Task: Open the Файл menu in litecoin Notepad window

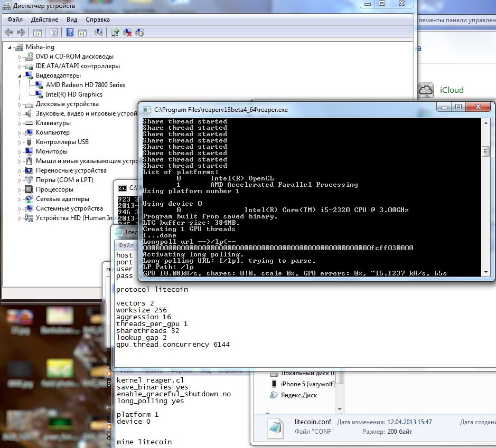Action: coord(126,245)
